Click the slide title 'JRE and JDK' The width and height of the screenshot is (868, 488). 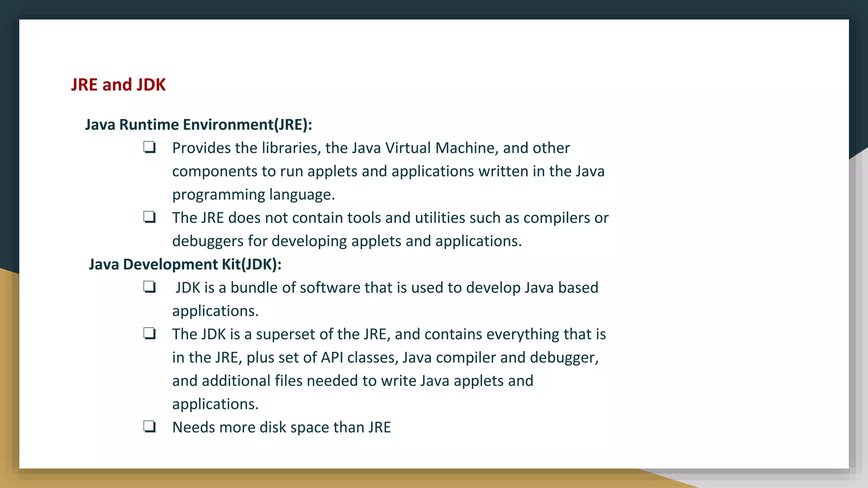click(x=118, y=85)
